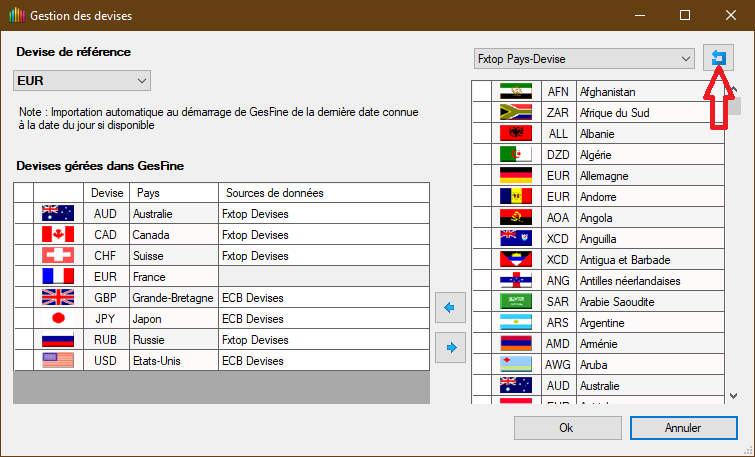Select the Algérie flag icon
Screen dimensions: 755x457
click(516, 155)
